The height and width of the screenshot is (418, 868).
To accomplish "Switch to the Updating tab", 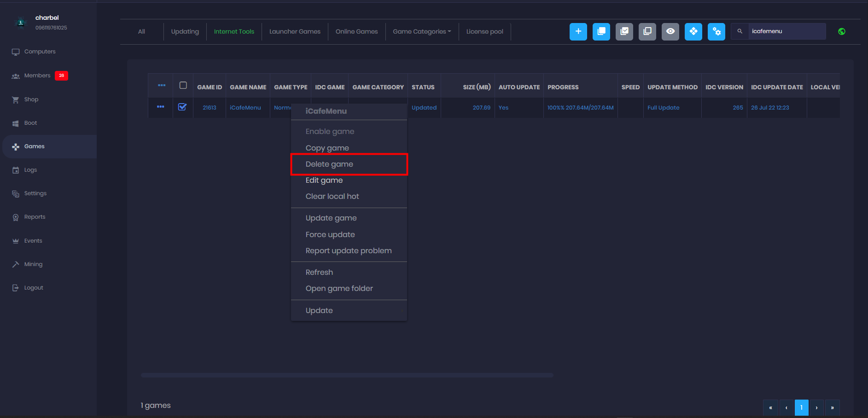I will point(185,31).
